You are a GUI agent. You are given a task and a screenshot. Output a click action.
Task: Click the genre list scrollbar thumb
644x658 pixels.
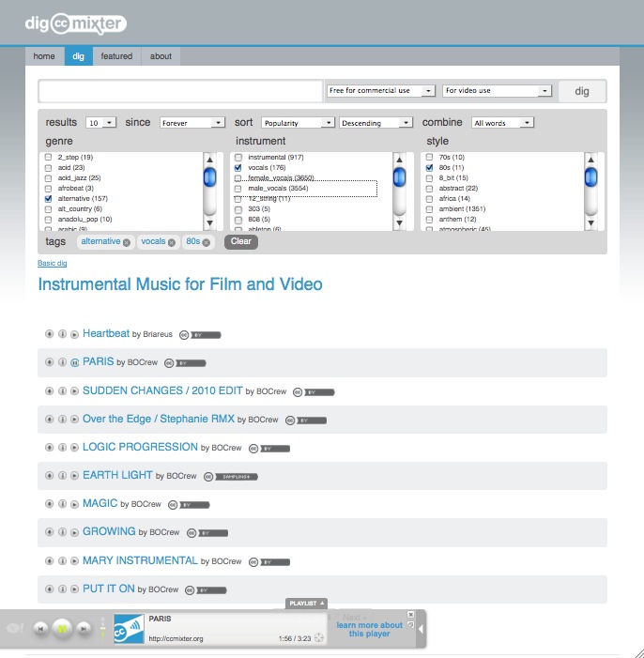coord(209,177)
